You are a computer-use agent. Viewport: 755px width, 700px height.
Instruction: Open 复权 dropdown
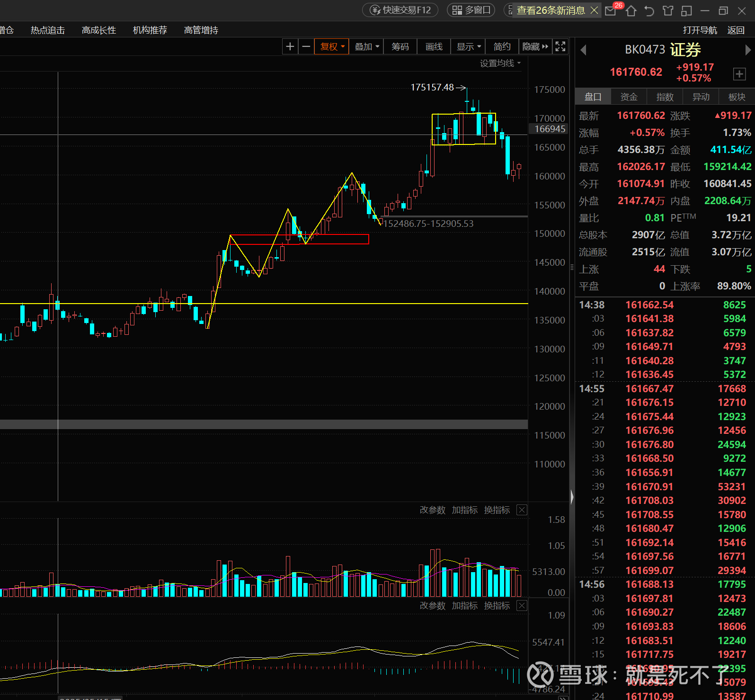click(332, 46)
